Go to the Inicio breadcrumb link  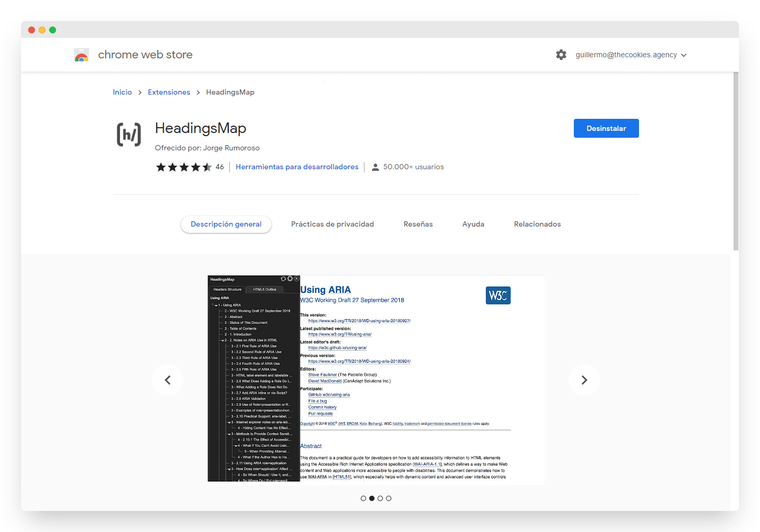click(x=123, y=92)
